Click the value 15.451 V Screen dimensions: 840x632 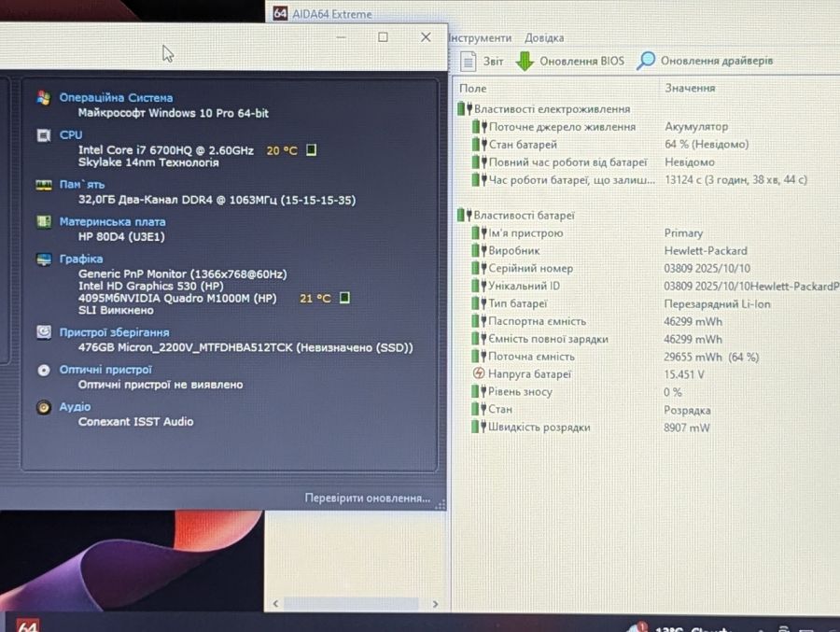[684, 374]
